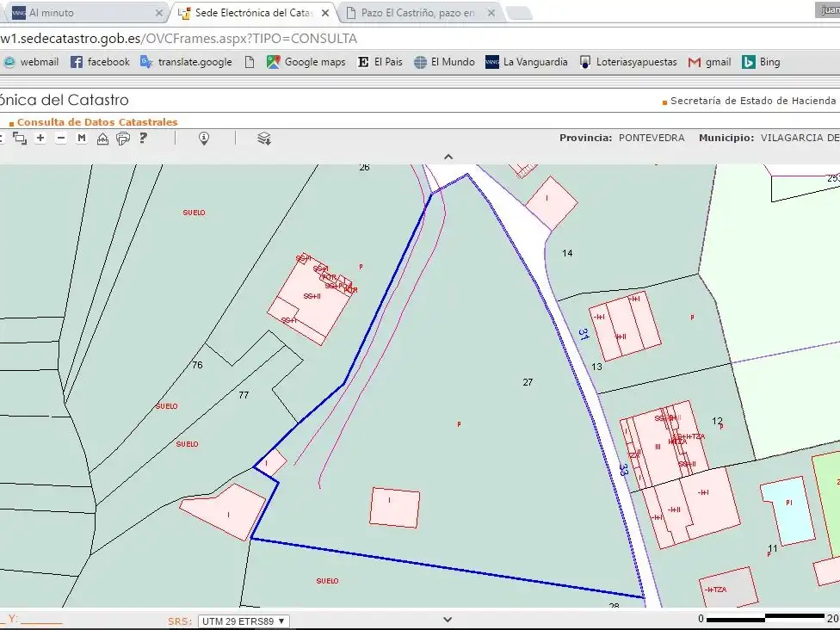Open the Google maps bookmark

pos(306,62)
